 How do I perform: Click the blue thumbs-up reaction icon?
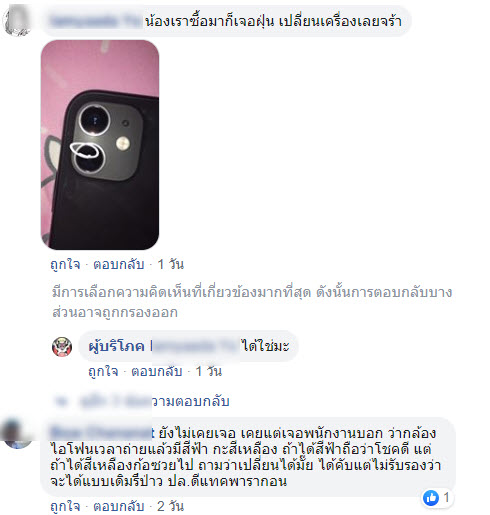click(x=431, y=498)
